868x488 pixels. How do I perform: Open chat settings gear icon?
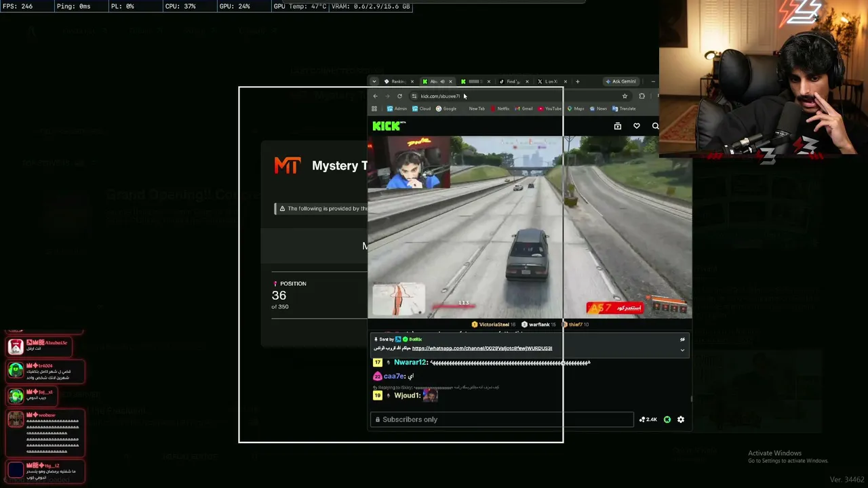tap(681, 420)
